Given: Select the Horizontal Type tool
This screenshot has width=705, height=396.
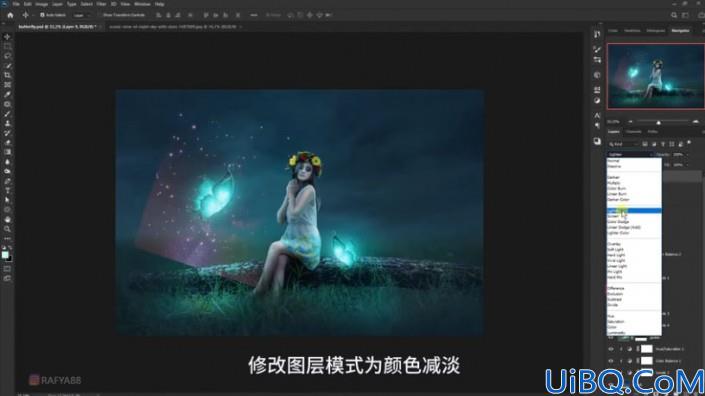Looking at the screenshot, I should 7,191.
